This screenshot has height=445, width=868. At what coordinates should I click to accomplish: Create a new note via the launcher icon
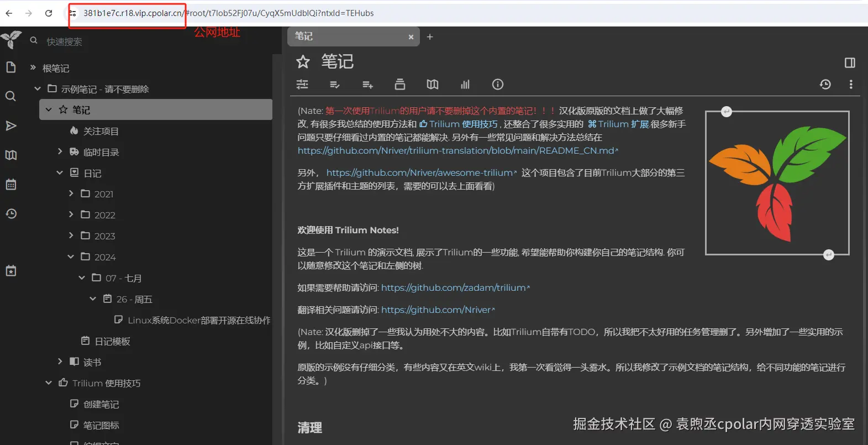point(10,67)
